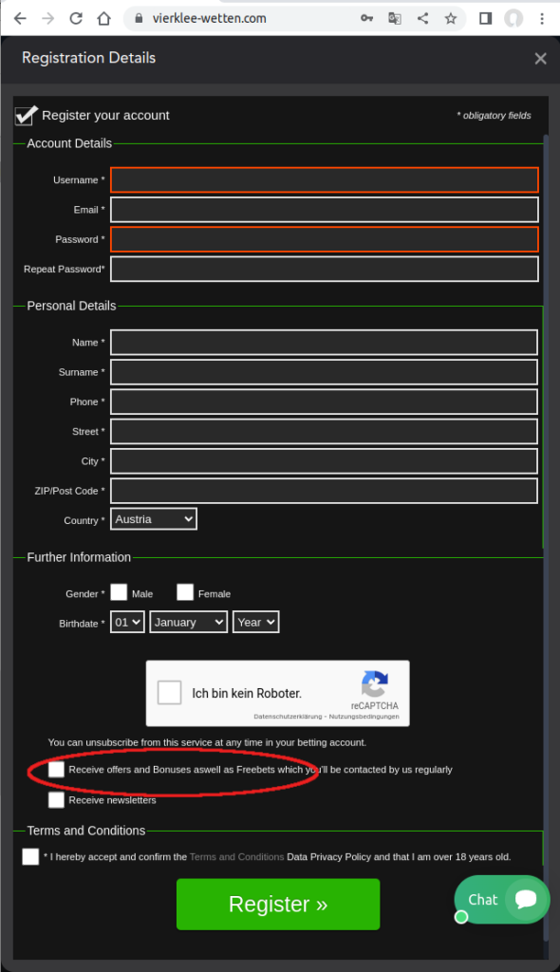Click into the Phone field
This screenshot has width=560, height=972.
click(x=325, y=402)
